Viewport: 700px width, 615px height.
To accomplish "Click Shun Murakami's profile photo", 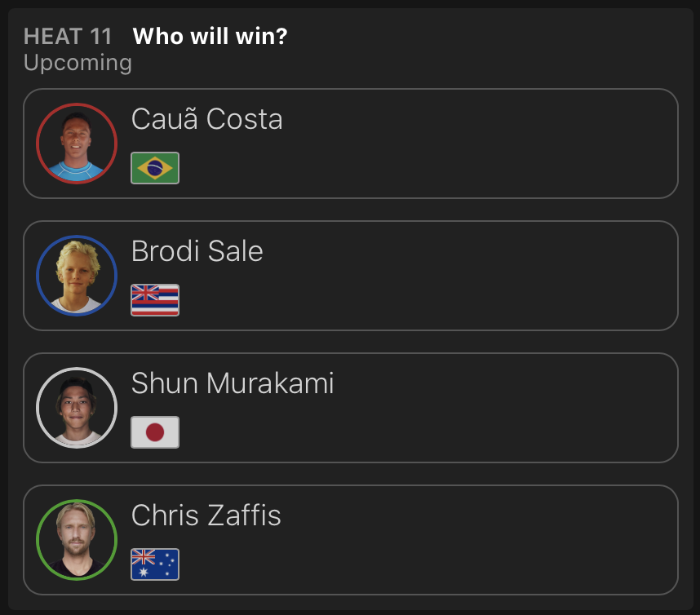I will pyautogui.click(x=77, y=408).
